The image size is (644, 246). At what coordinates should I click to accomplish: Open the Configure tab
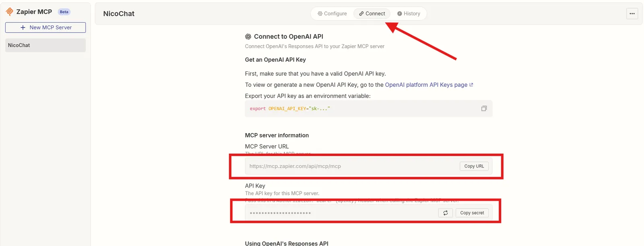pyautogui.click(x=332, y=14)
